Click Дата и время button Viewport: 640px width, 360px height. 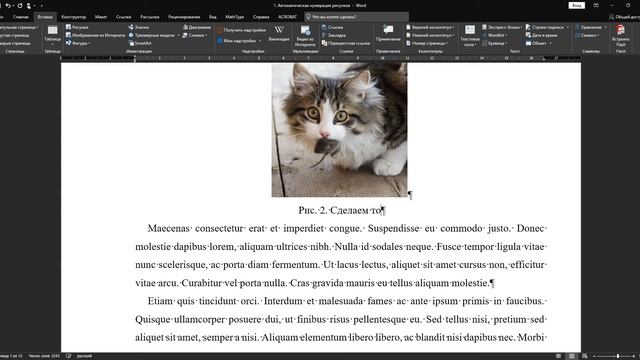pos(541,36)
